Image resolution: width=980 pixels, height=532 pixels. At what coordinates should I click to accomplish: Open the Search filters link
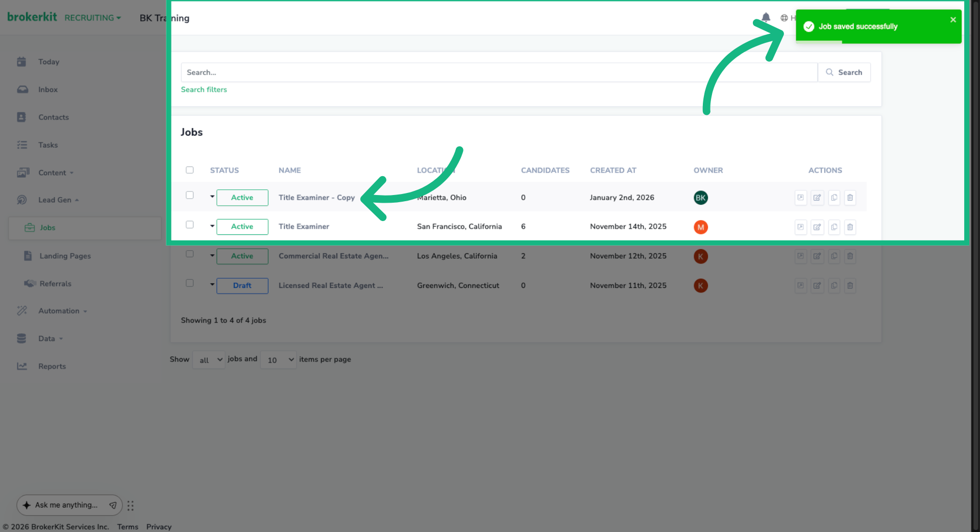click(x=204, y=89)
